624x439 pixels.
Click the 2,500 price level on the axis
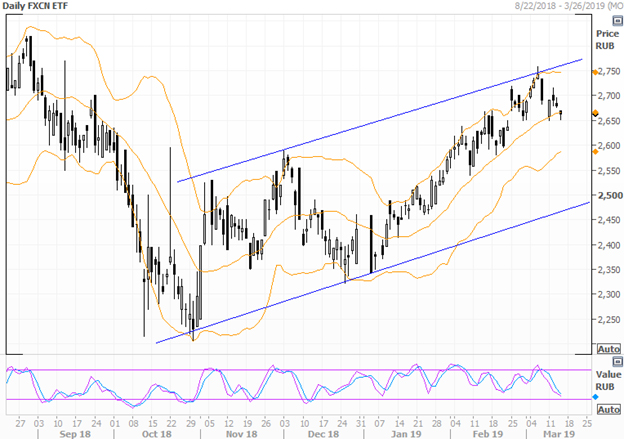click(608, 195)
